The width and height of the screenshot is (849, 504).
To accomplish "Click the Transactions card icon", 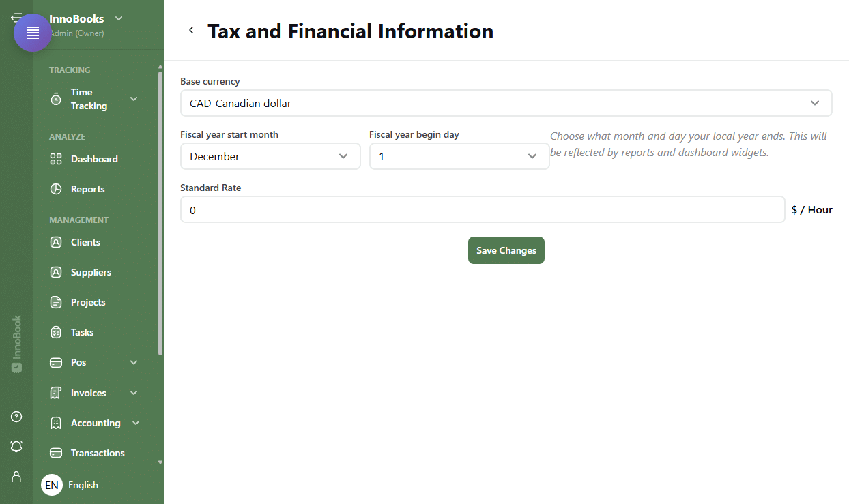I will [x=56, y=453].
